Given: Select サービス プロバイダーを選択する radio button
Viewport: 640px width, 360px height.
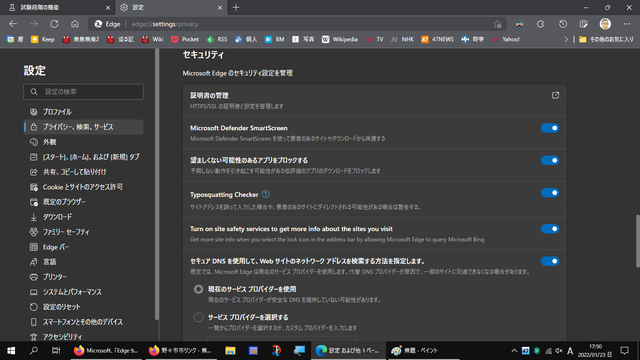Looking at the screenshot, I should click(198, 317).
